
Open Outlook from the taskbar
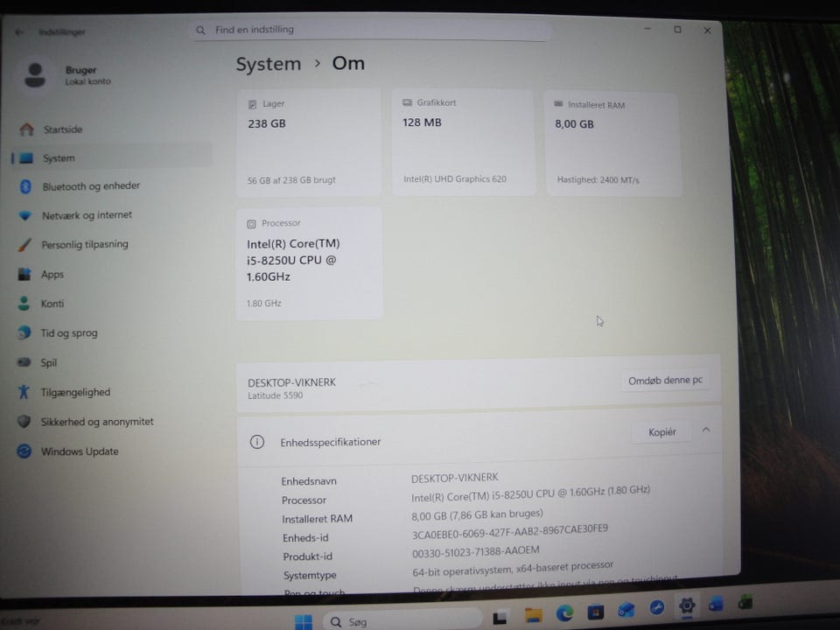626,609
